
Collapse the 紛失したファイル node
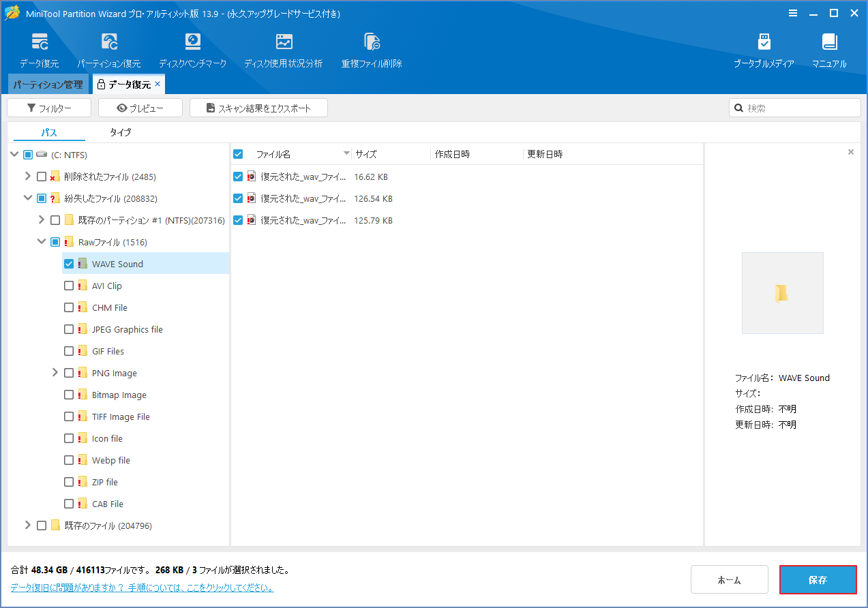28,198
